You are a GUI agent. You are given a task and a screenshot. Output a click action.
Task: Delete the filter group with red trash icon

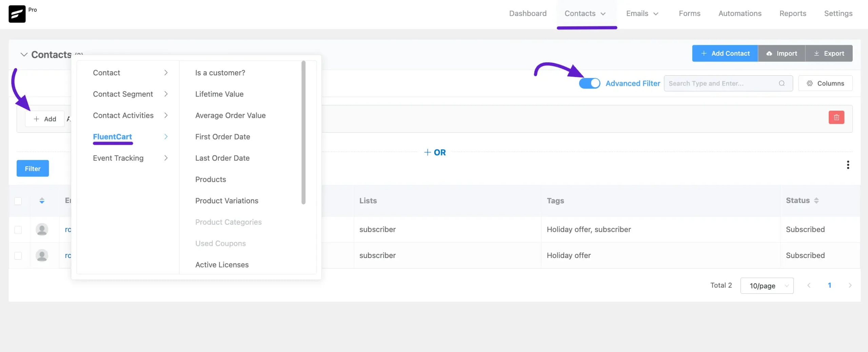[836, 117]
